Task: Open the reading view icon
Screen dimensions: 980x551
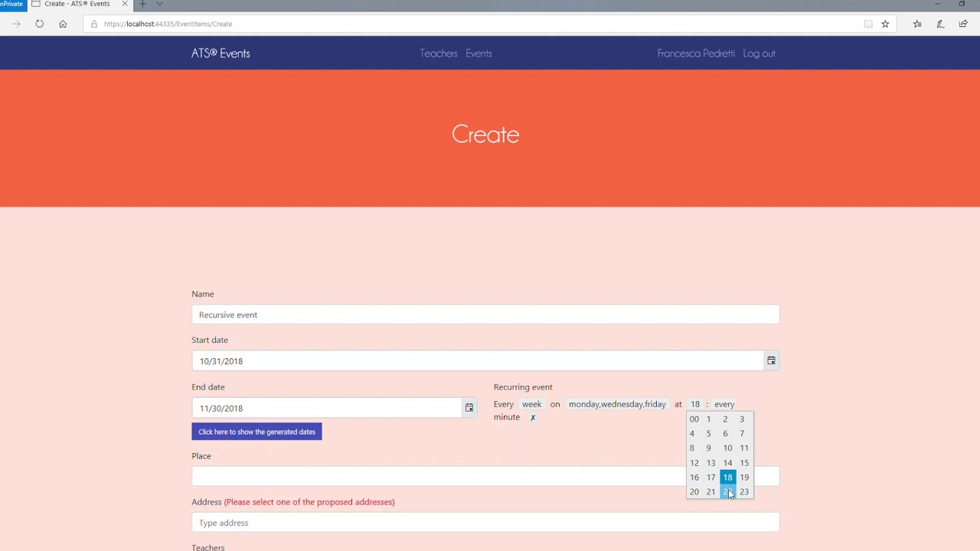Action: (868, 24)
